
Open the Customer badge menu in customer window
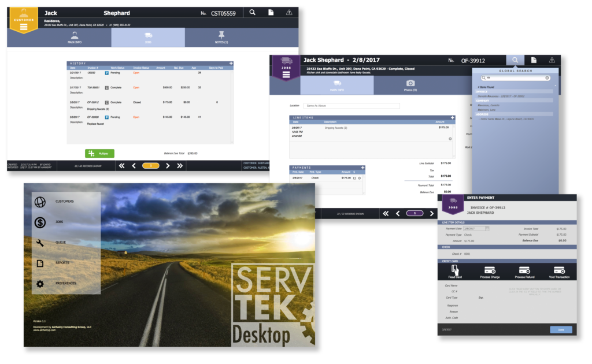click(23, 21)
